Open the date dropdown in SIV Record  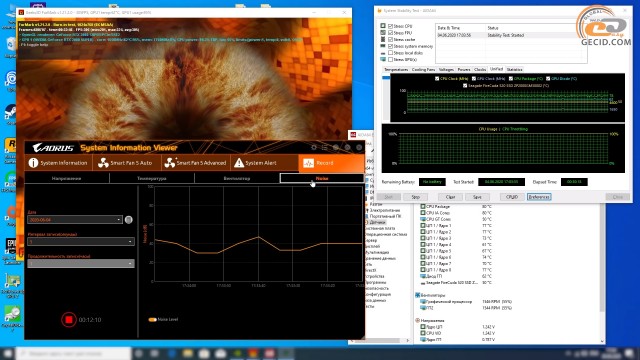pos(75,220)
